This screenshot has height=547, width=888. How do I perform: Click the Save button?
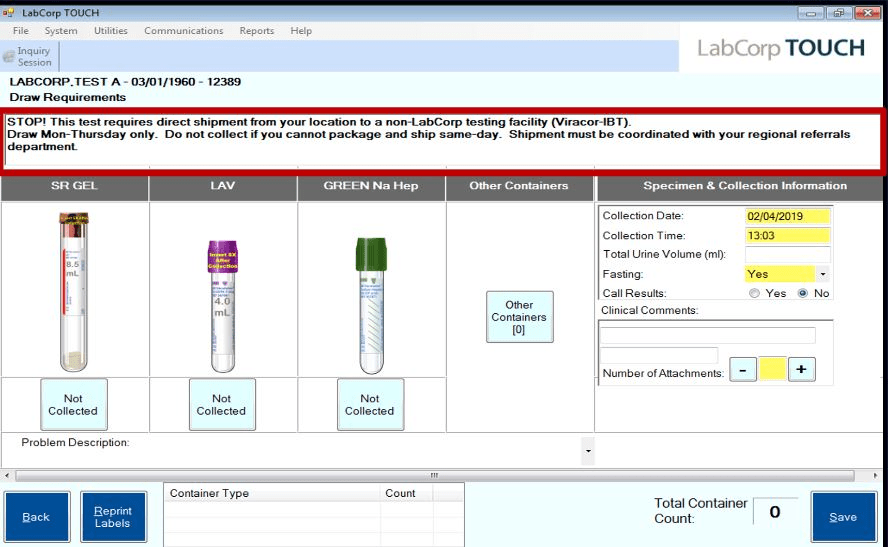[843, 517]
